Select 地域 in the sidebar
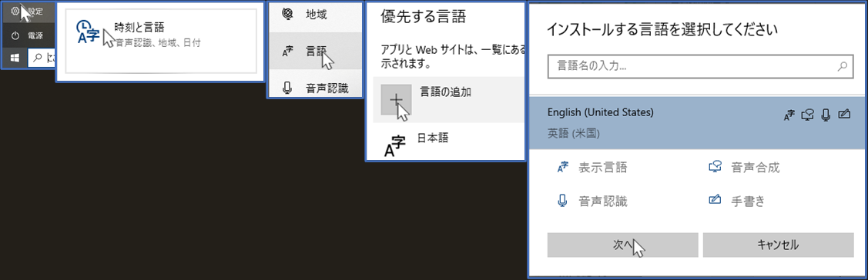The height and width of the screenshot is (280, 868). pos(316,15)
